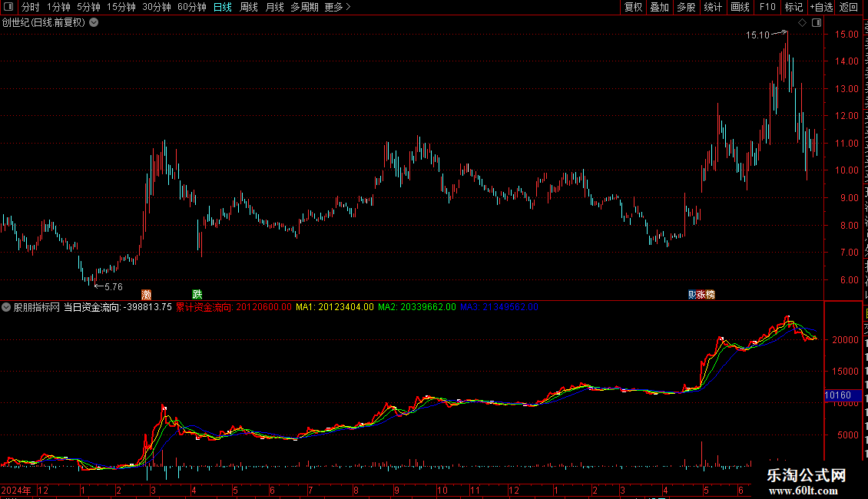This screenshot has height=499, width=868.
Task: Select the 5分钟 period tab
Action: 88,7
